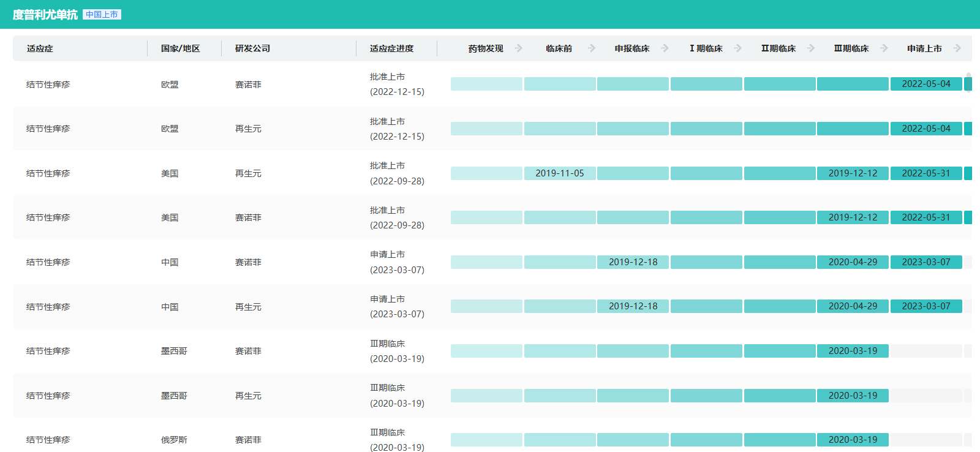Click the 中国上市 status tag
This screenshot has height=452, width=980.
(102, 15)
